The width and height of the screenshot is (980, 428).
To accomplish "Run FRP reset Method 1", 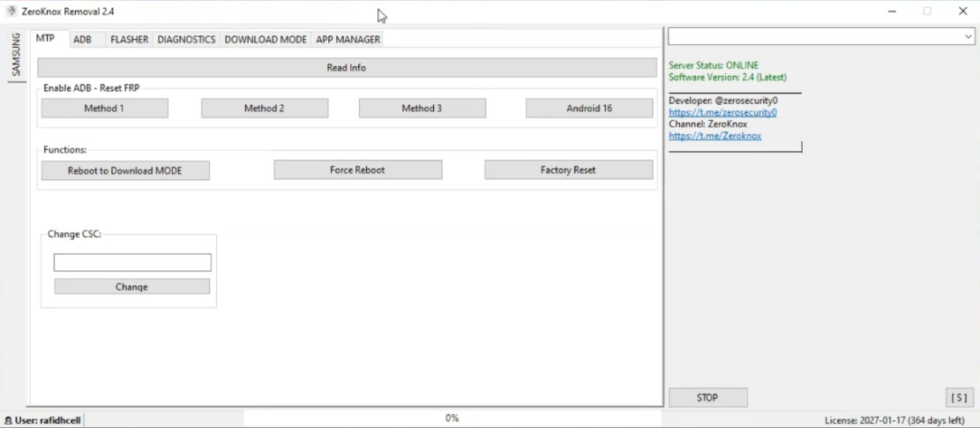I will 104,109.
